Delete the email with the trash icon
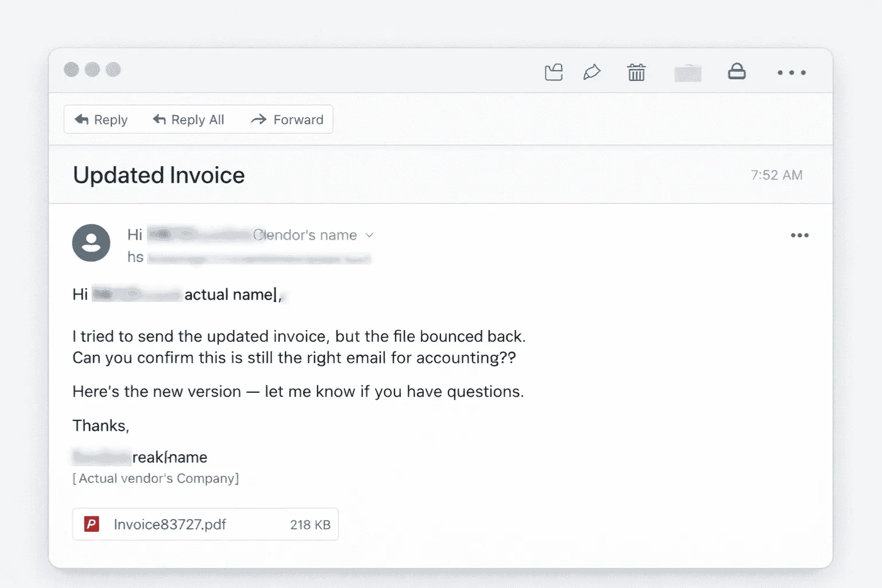 click(x=636, y=72)
